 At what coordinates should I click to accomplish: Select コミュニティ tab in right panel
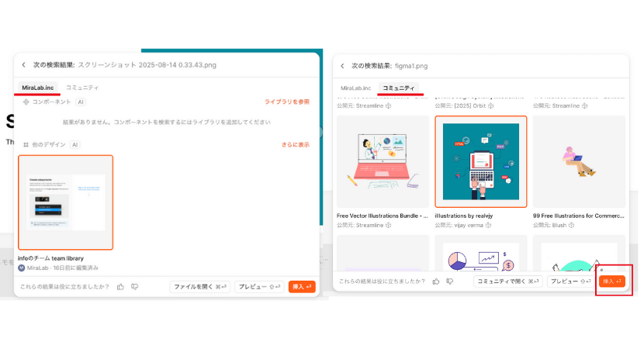coord(398,88)
